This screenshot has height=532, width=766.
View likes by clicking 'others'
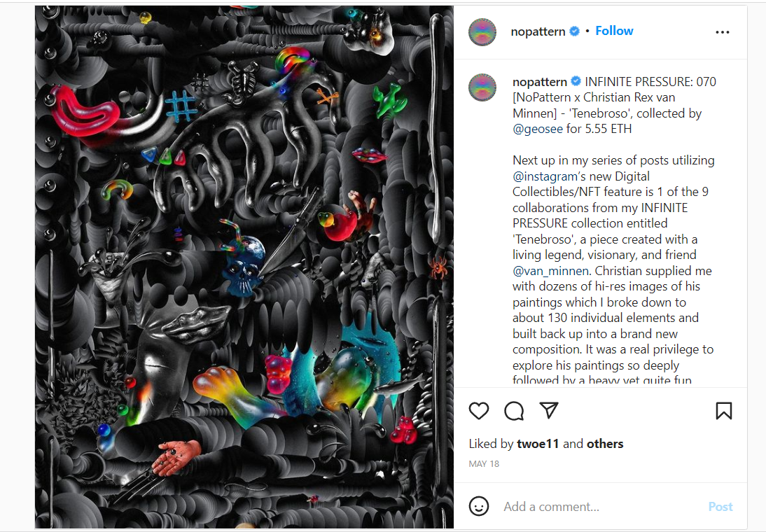tap(605, 444)
